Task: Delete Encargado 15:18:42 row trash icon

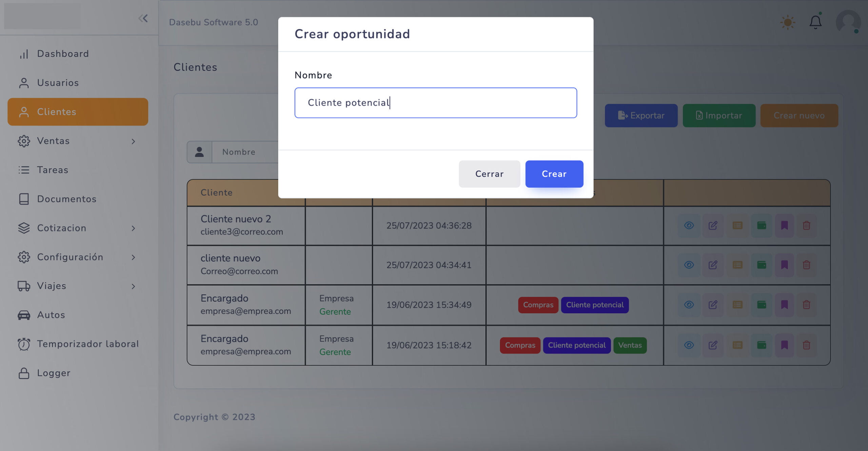Action: coord(806,345)
